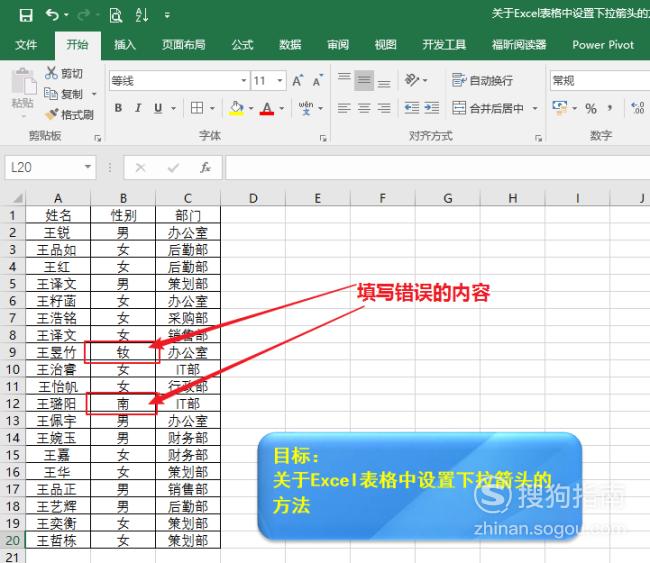This screenshot has width=650, height=563.
Task: Open the Power Pivot tab
Action: click(x=603, y=45)
